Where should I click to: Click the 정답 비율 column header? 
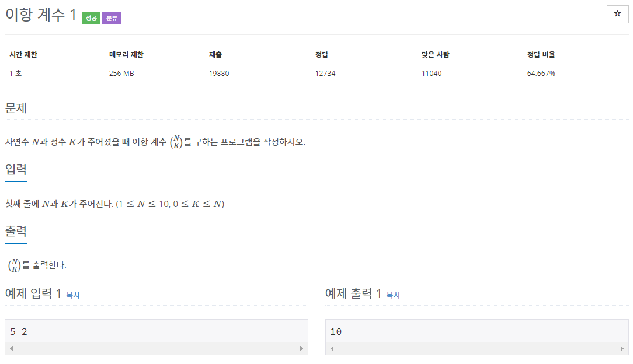pyautogui.click(x=541, y=54)
